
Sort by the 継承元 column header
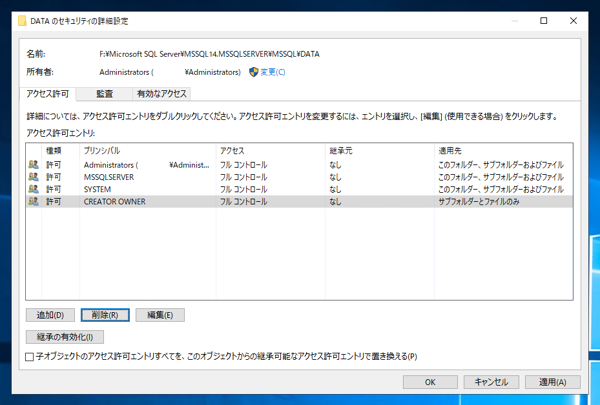(x=380, y=151)
